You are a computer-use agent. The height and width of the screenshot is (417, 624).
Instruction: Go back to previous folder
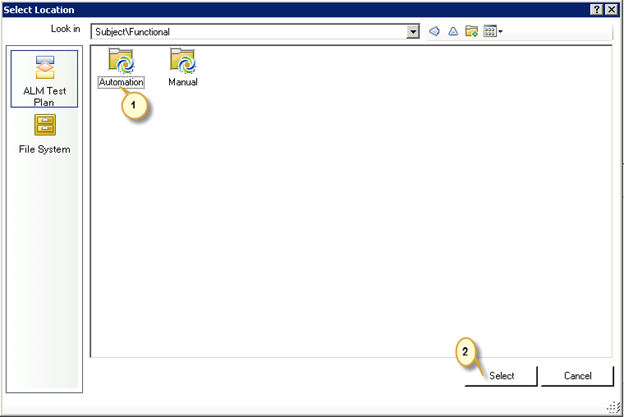pyautogui.click(x=435, y=31)
